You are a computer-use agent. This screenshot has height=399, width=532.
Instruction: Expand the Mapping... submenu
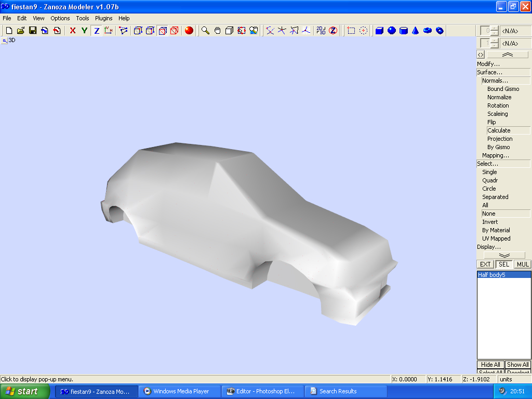[495, 155]
